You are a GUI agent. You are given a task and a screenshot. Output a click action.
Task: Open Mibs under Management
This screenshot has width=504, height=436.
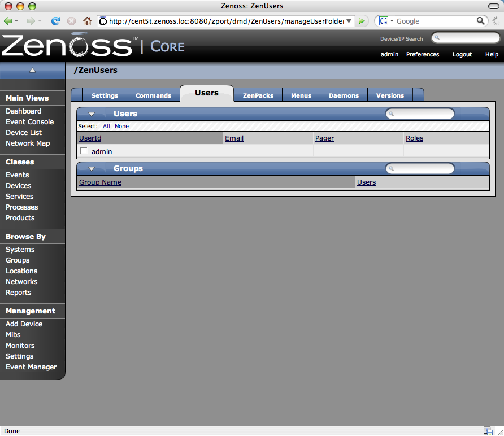pyautogui.click(x=13, y=334)
